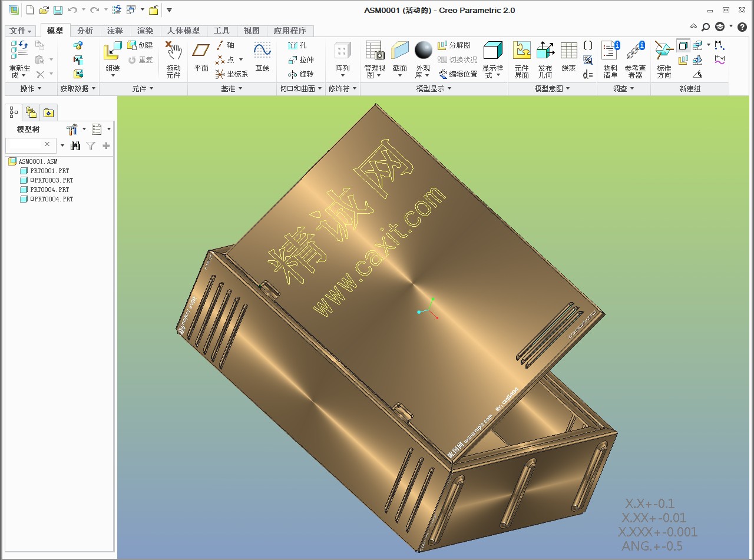Switch to the Render (渲染) tab
754x560 pixels.
point(145,31)
